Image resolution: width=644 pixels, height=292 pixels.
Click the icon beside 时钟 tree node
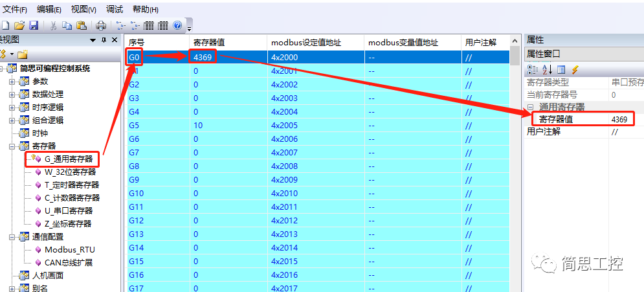click(23, 133)
